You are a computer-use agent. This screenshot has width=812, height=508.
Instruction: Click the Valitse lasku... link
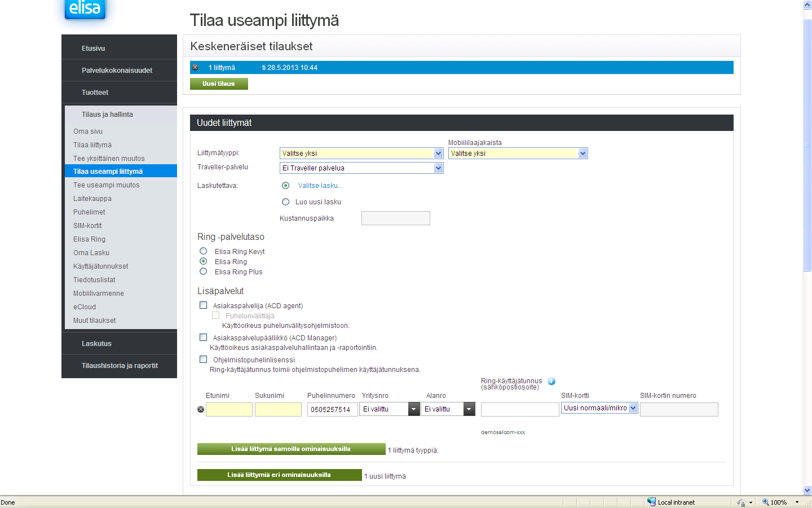pyautogui.click(x=320, y=186)
